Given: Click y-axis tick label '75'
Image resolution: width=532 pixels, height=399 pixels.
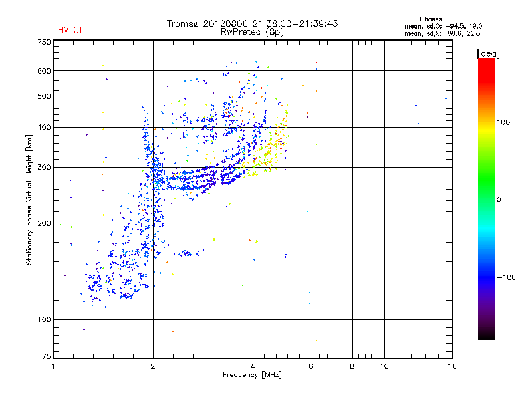Looking at the screenshot, I should point(47,356).
